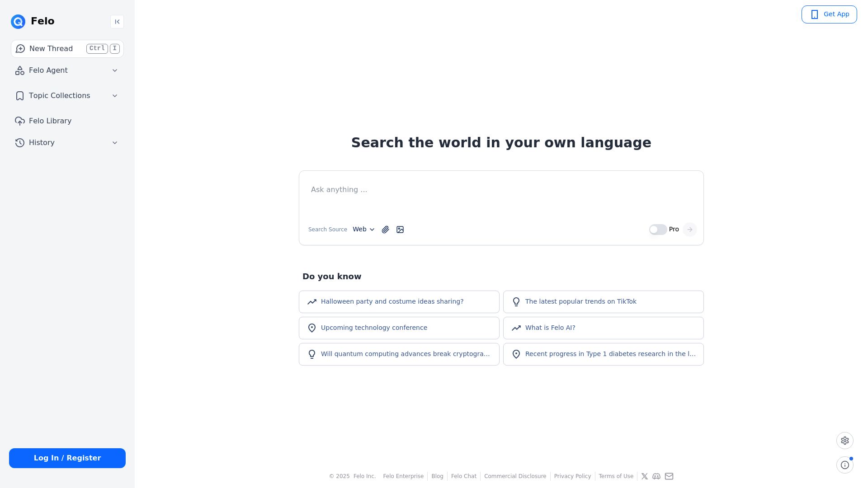Open Discord social icon
The image size is (868, 488).
[656, 476]
